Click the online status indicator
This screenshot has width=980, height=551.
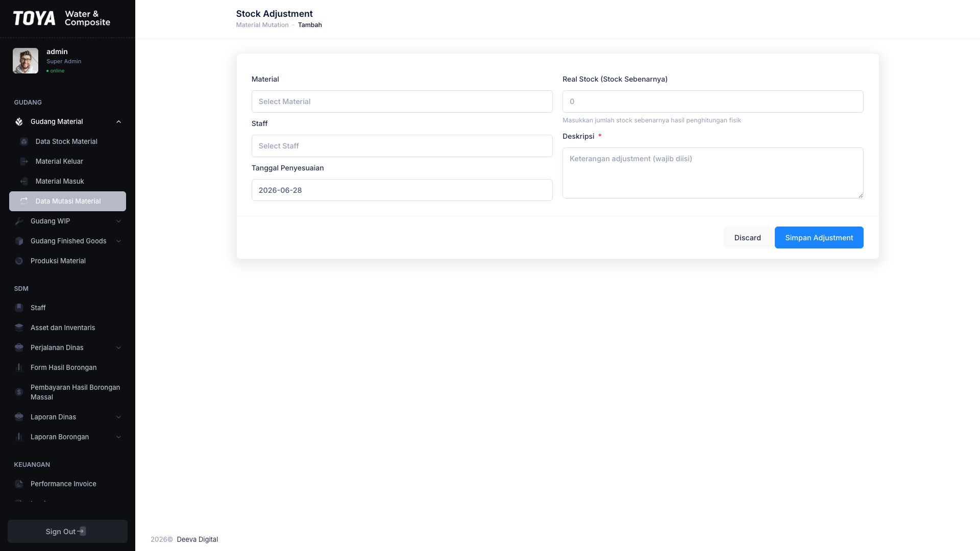click(x=55, y=71)
